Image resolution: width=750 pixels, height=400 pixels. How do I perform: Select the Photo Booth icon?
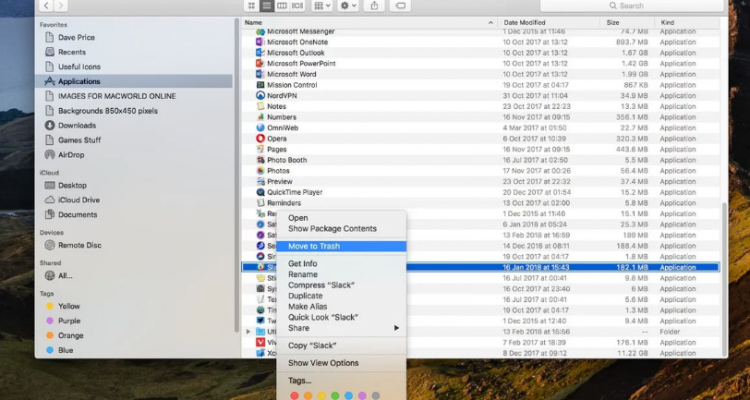pos(260,160)
